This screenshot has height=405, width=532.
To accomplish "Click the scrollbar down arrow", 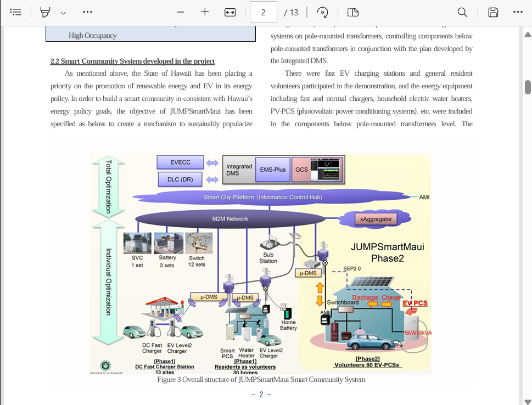I will click(528, 402).
